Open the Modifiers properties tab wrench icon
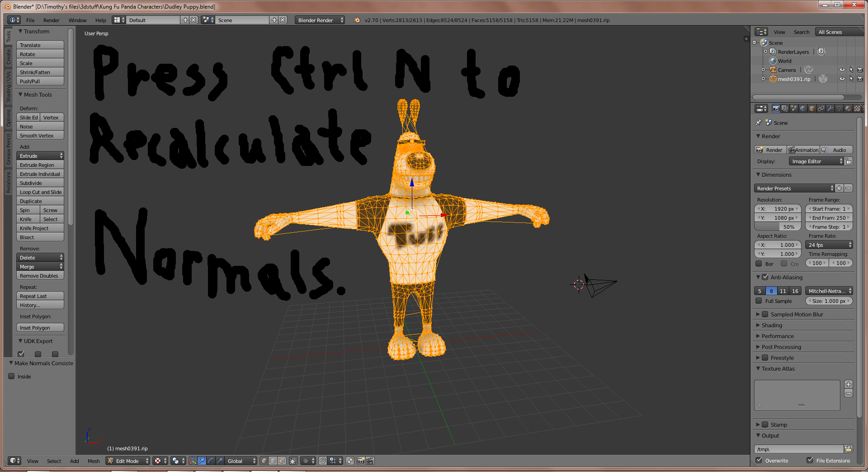This screenshot has width=868, height=472. click(x=830, y=109)
